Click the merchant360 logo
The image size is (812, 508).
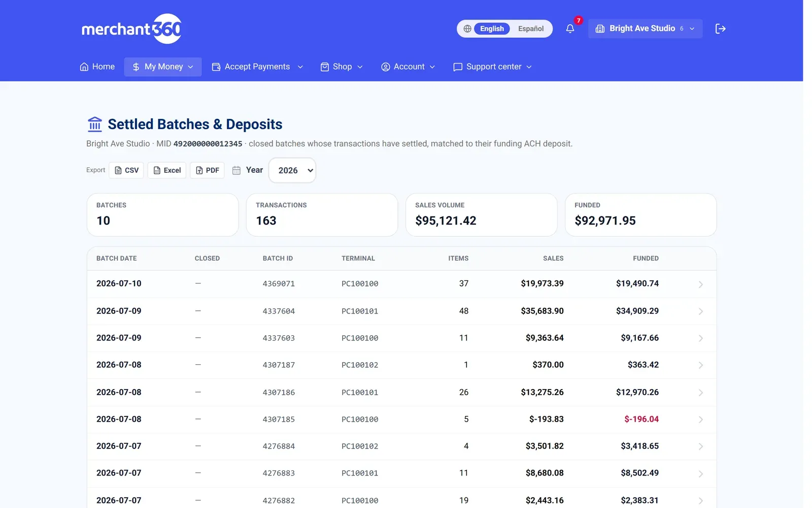pos(131,29)
